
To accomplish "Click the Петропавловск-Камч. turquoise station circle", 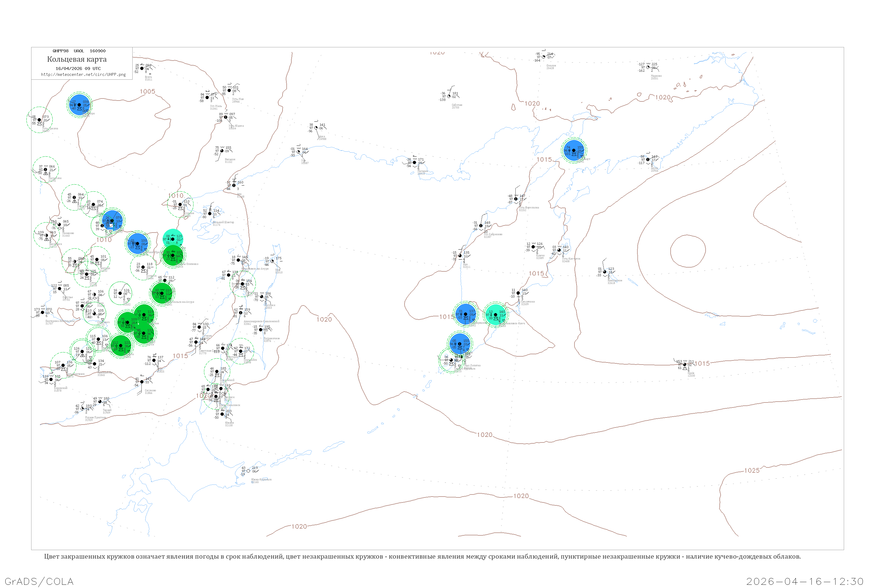I will 495,315.
